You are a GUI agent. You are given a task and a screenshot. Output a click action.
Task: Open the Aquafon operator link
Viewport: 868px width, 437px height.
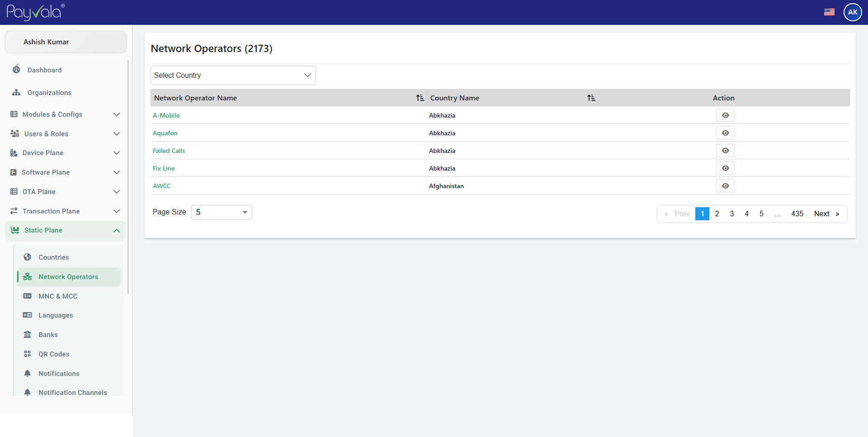click(x=165, y=133)
